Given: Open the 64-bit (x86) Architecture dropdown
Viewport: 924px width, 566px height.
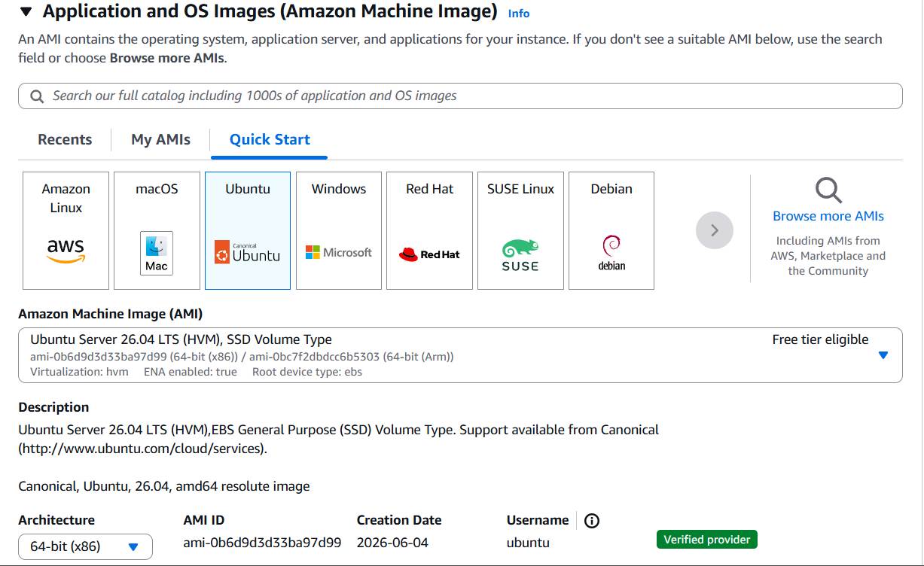Looking at the screenshot, I should 85,546.
